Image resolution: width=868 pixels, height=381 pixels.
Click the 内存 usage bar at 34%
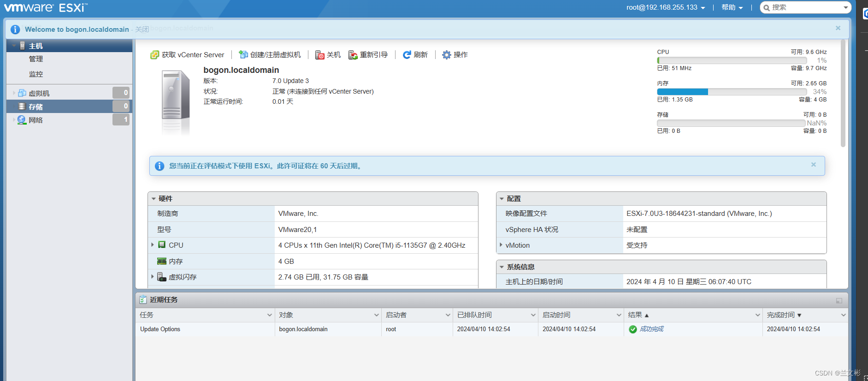(x=732, y=92)
